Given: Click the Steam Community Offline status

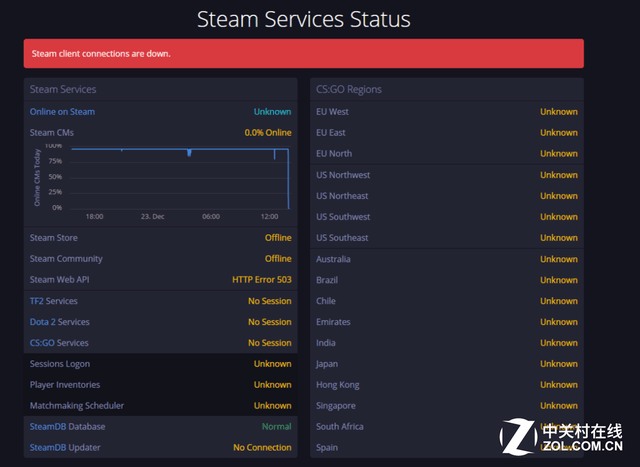Looking at the screenshot, I should pyautogui.click(x=278, y=258).
